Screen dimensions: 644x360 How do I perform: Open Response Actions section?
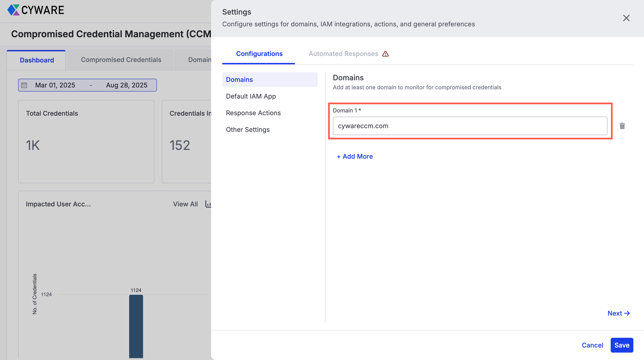click(x=253, y=113)
